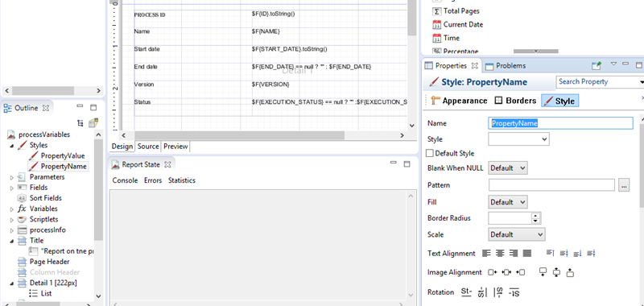The height and width of the screenshot is (306, 644).
Task: Expand the Variables tree node
Action: click(x=11, y=209)
